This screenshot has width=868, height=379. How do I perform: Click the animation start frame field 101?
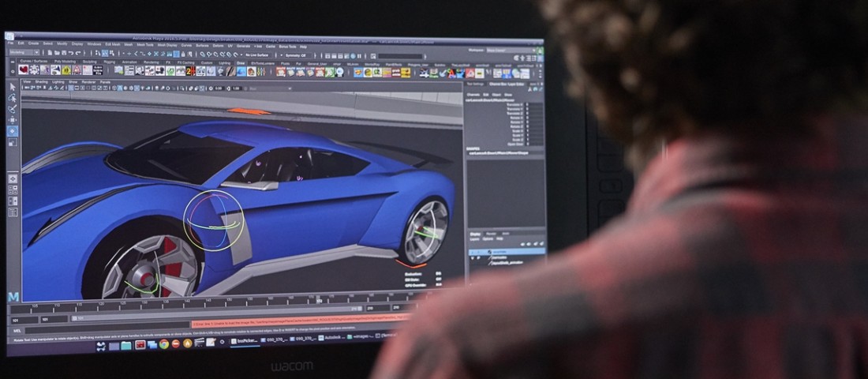point(24,320)
